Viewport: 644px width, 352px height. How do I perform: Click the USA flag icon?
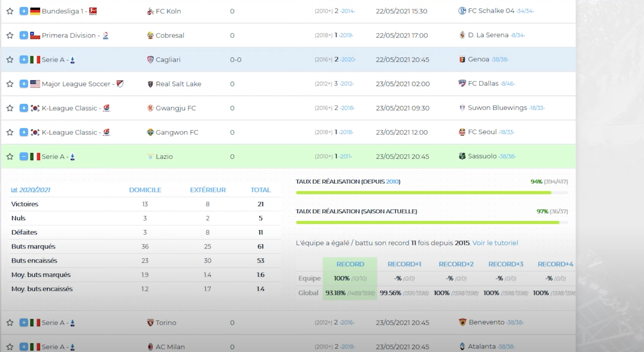(35, 84)
